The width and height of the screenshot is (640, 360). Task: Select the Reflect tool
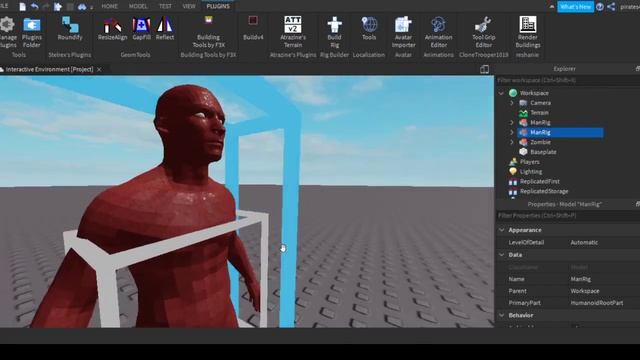coord(165,29)
